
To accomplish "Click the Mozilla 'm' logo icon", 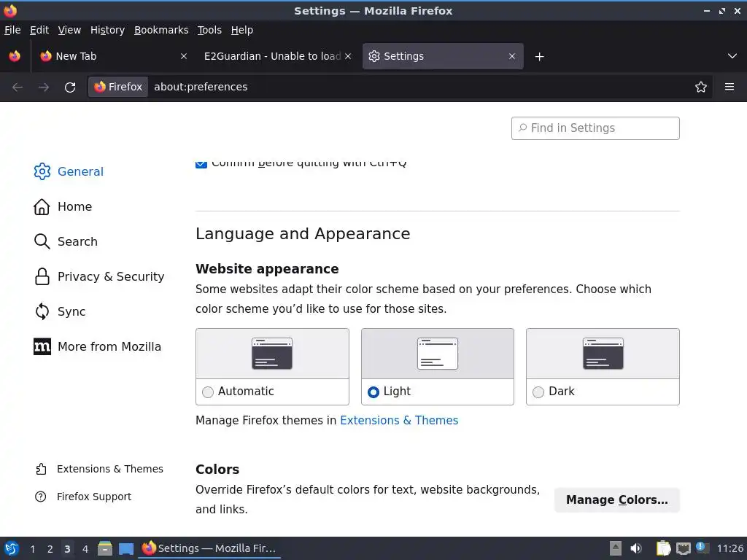I will [42, 346].
